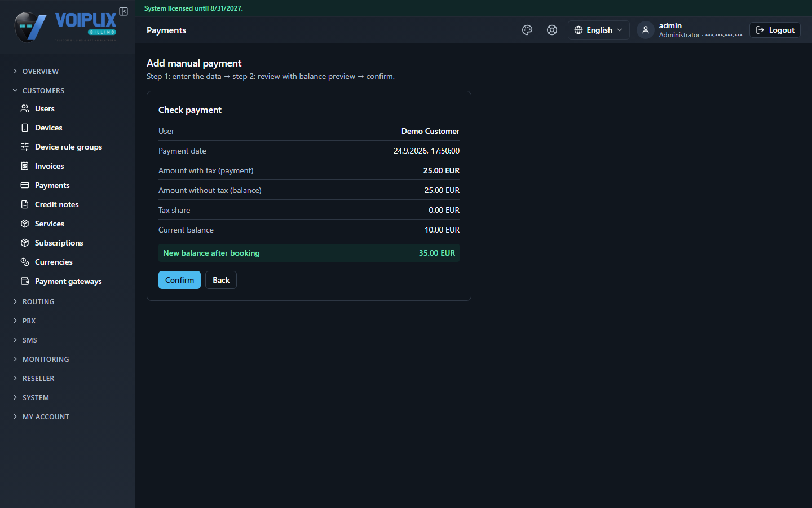Go Back to payment data entry
812x508 pixels.
221,280
